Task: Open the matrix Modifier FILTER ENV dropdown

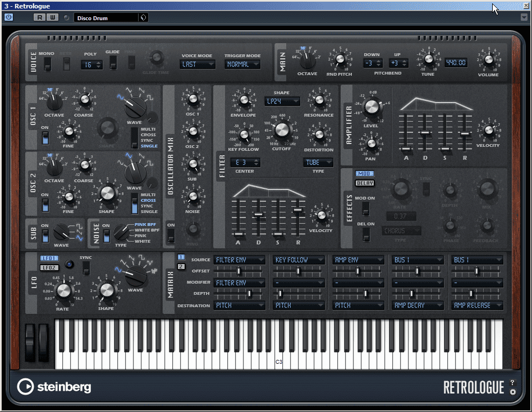Action: click(x=239, y=283)
